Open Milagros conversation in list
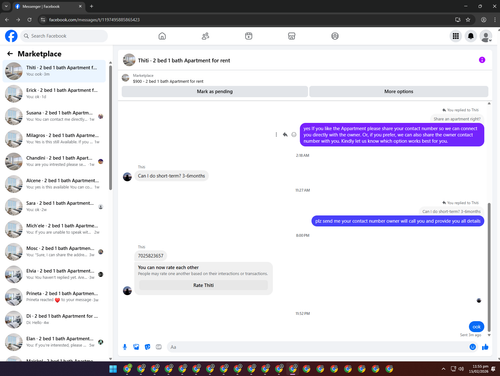Viewport: 500px width, 376px height. 54,138
